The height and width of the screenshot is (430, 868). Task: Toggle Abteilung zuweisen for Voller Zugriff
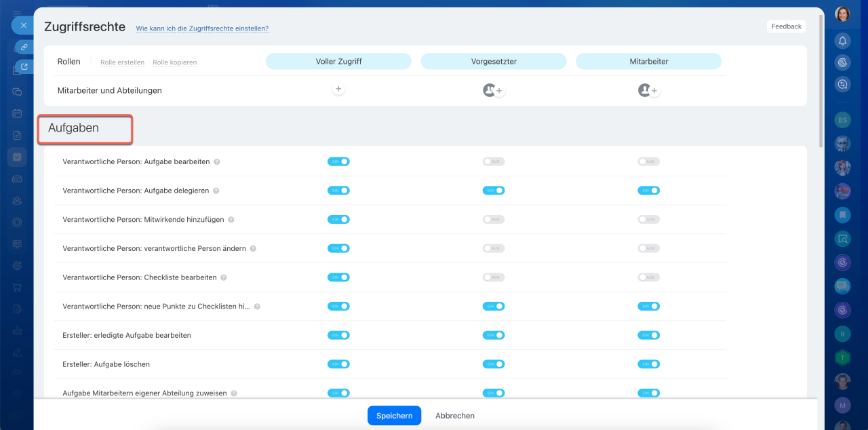[x=338, y=393]
